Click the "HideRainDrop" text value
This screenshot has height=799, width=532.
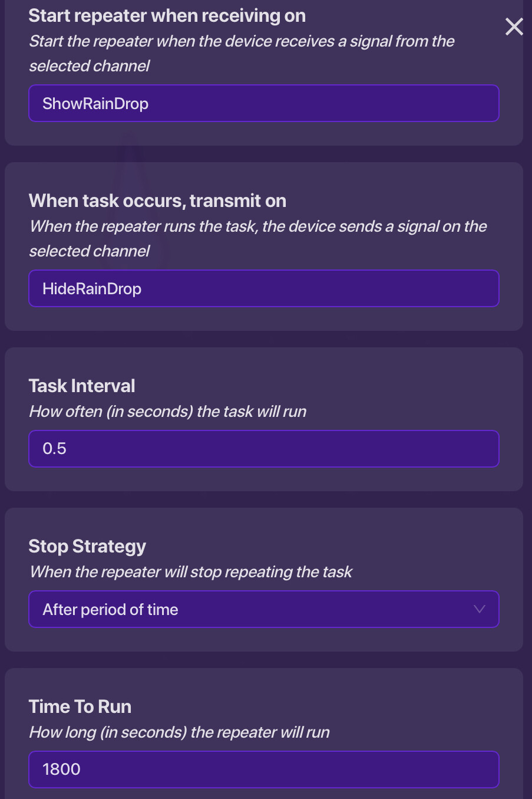(x=92, y=289)
